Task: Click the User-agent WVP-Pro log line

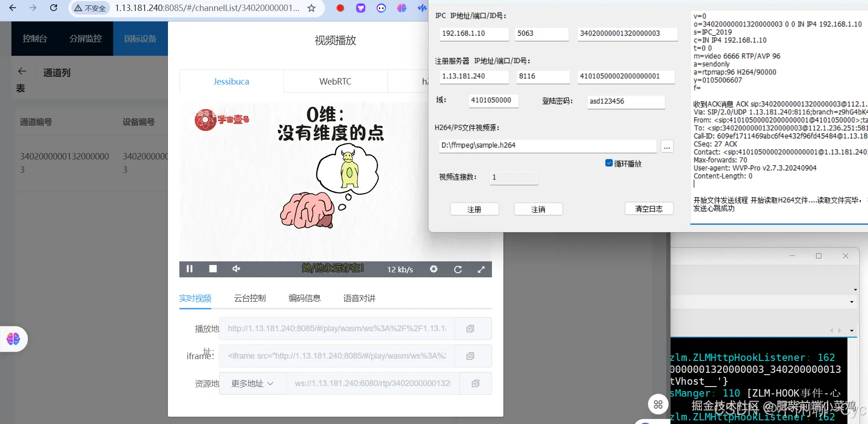Action: coord(755,168)
